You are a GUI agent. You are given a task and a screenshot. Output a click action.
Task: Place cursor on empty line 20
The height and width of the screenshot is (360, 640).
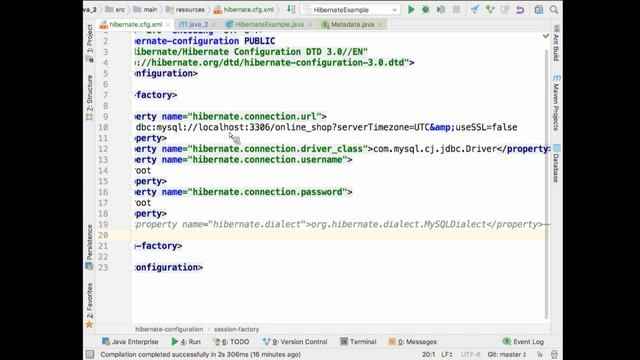click(x=340, y=235)
